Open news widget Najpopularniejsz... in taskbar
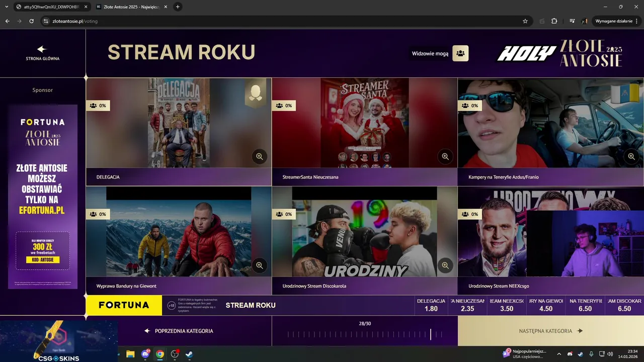Viewport: 644px width, 362px height. click(524, 354)
